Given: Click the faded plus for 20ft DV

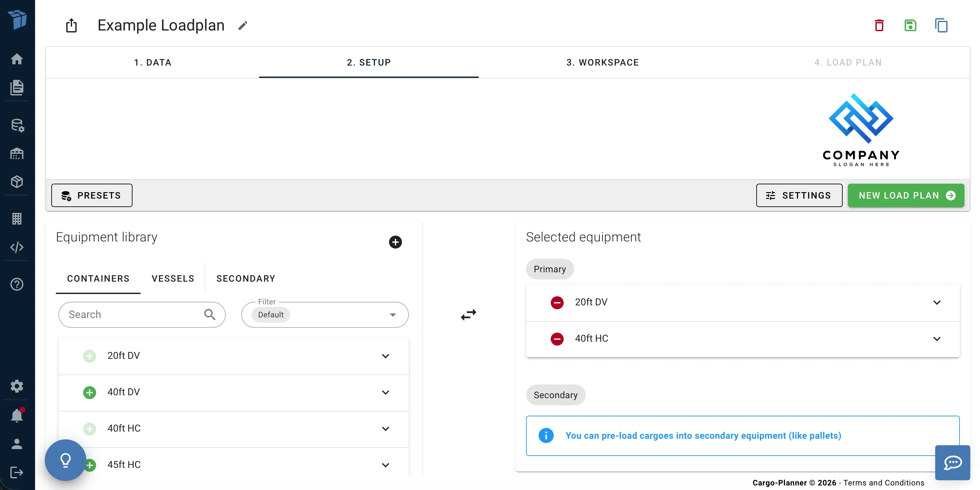Looking at the screenshot, I should [x=89, y=356].
